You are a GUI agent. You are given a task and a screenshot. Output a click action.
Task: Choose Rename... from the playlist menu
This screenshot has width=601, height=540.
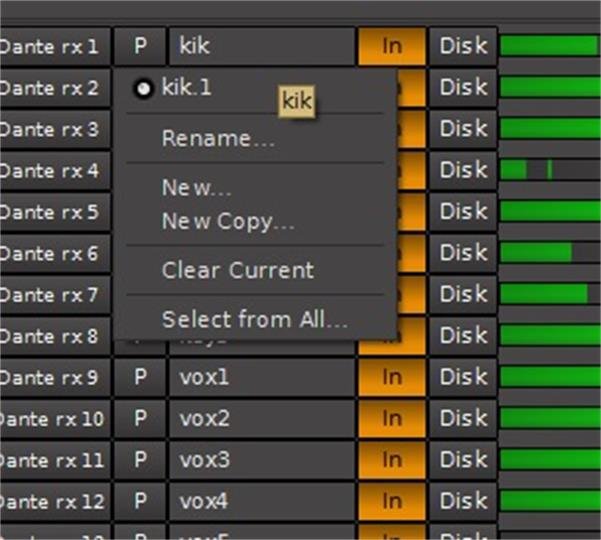pos(217,139)
